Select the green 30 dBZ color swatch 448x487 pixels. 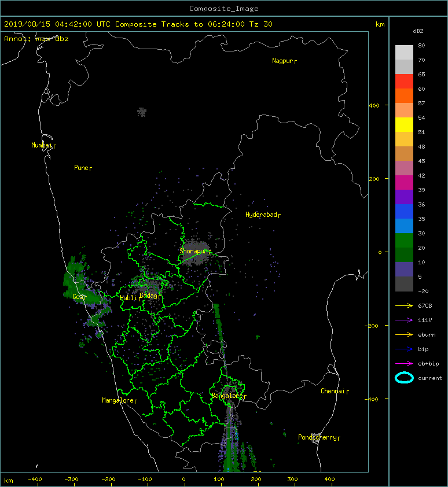point(404,240)
